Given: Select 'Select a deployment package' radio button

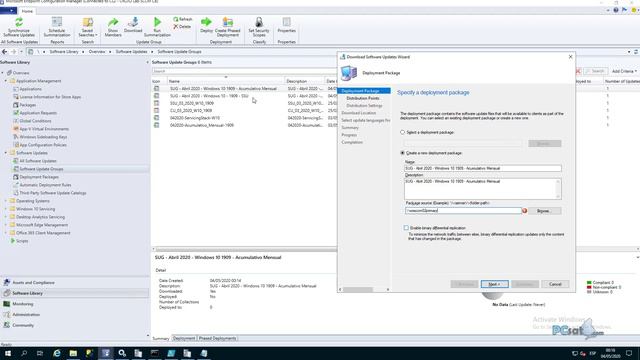Looking at the screenshot, I should coord(402,132).
